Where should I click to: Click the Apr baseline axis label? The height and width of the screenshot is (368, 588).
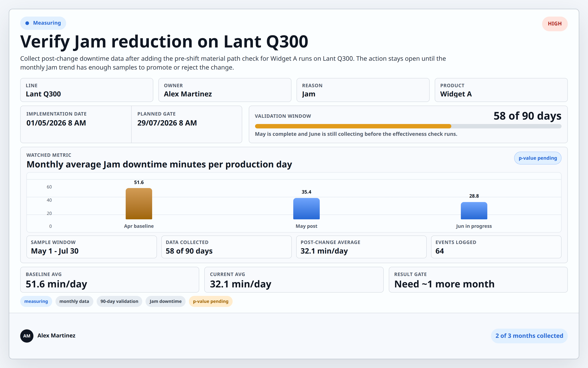[x=139, y=226]
